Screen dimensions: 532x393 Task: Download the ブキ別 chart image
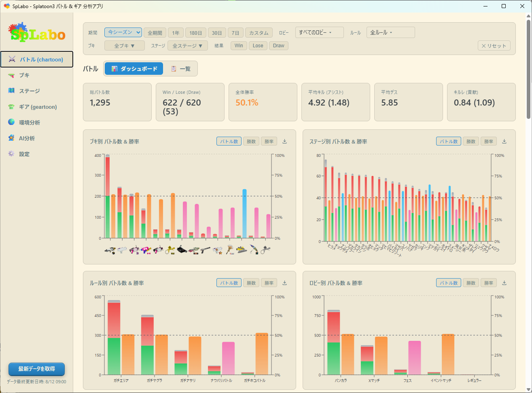[x=284, y=142]
